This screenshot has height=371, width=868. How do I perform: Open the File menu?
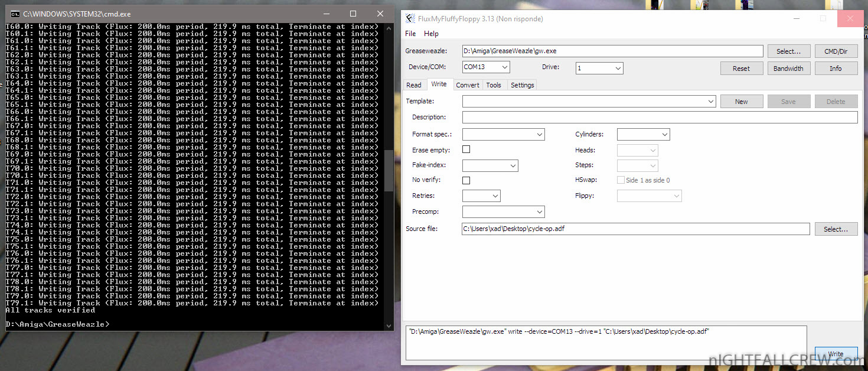410,34
